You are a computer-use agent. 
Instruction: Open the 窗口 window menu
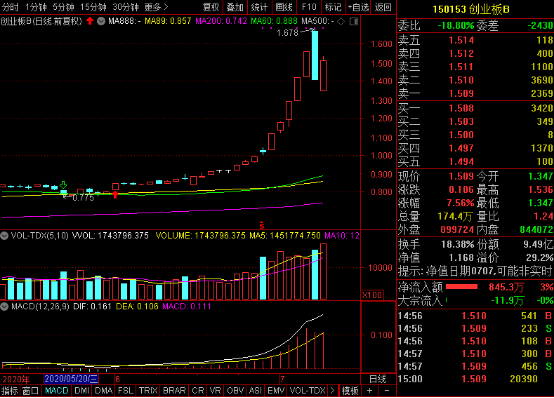(x=30, y=391)
